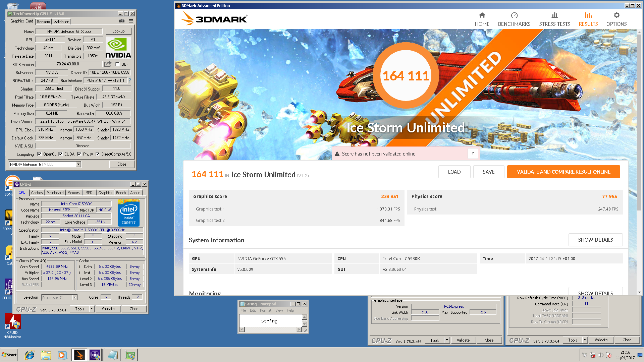Click LOAD button in 3DMark results
Screen dimensions: 644x362
pos(454,172)
